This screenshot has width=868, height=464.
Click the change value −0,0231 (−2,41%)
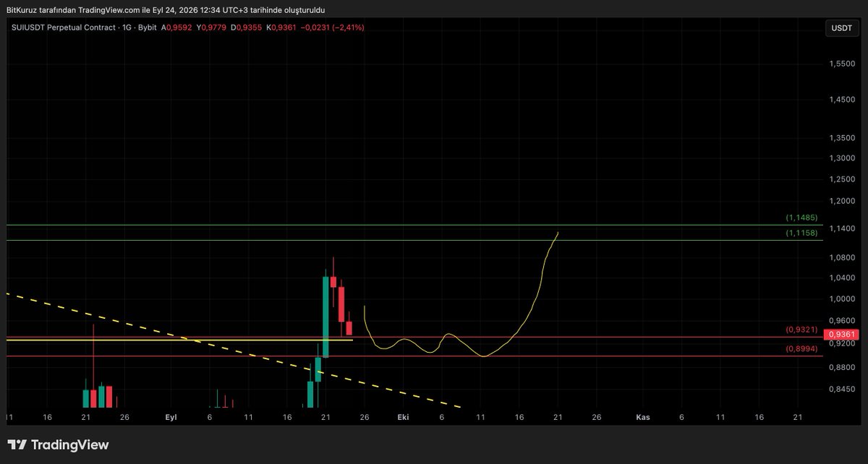coord(333,27)
